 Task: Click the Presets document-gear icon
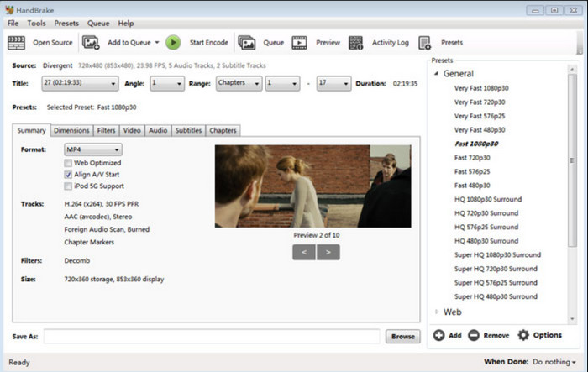(425, 43)
